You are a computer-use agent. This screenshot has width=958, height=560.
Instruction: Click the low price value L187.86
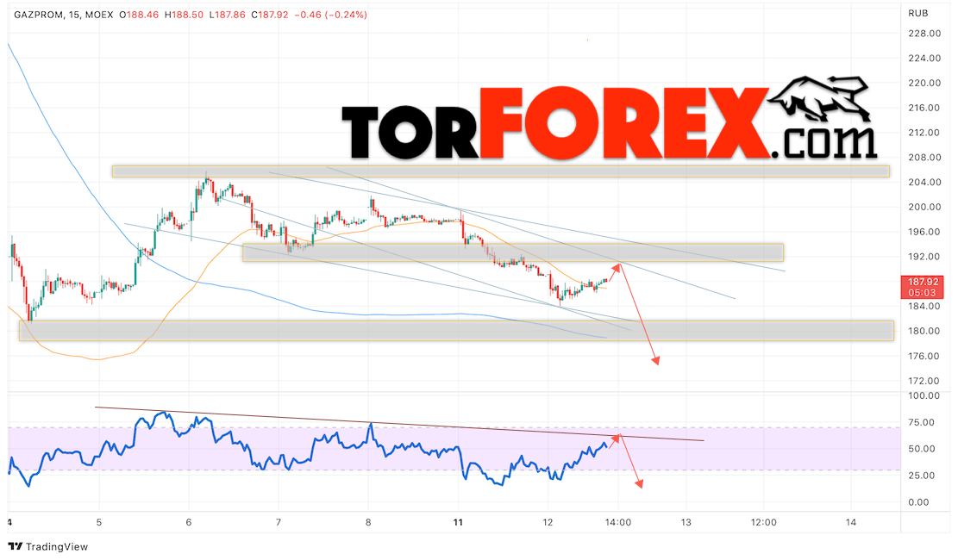pos(228,15)
